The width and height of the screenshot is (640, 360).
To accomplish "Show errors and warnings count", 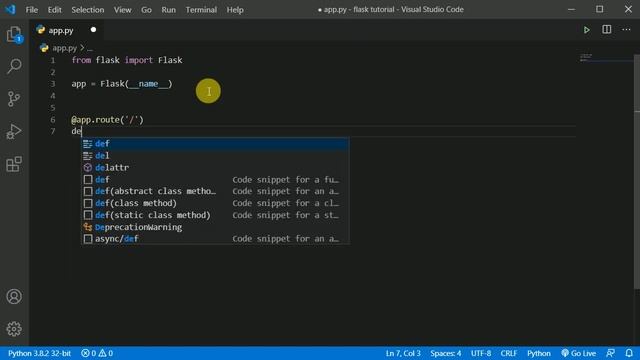I will tap(97, 353).
